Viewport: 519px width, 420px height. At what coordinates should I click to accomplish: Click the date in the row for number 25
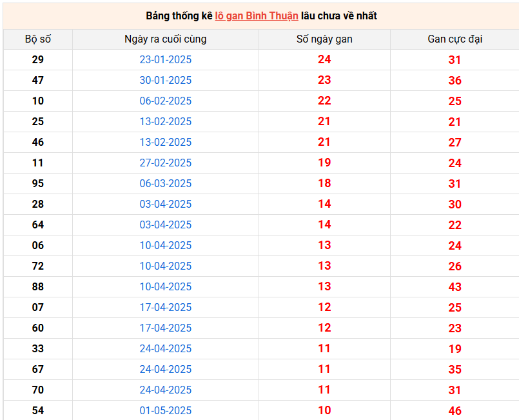point(166,121)
